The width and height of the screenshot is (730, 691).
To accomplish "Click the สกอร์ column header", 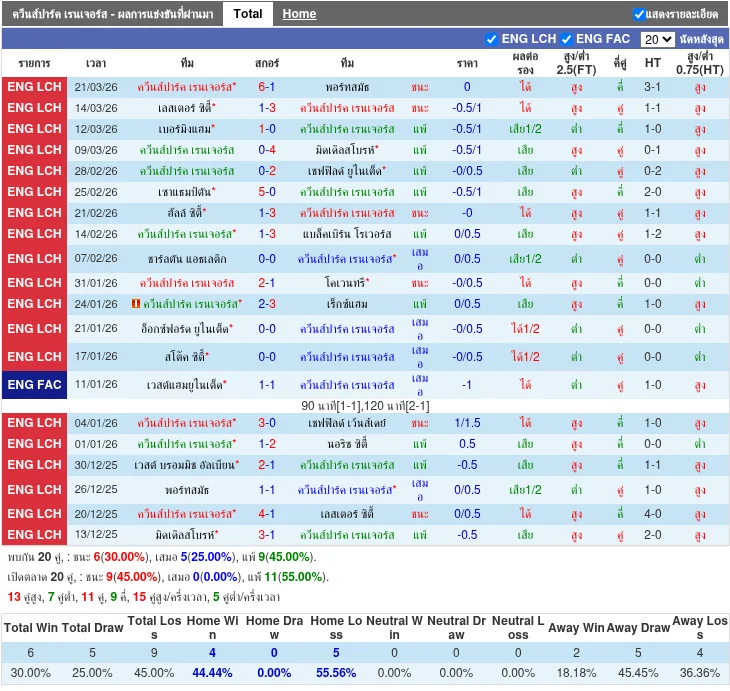I will 267,63.
